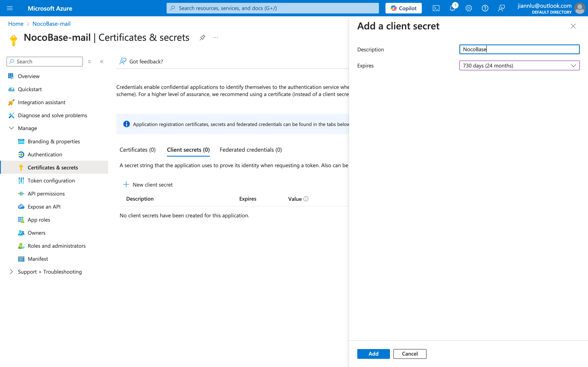This screenshot has width=588, height=367.
Task: Click the Description text field
Action: (519, 49)
